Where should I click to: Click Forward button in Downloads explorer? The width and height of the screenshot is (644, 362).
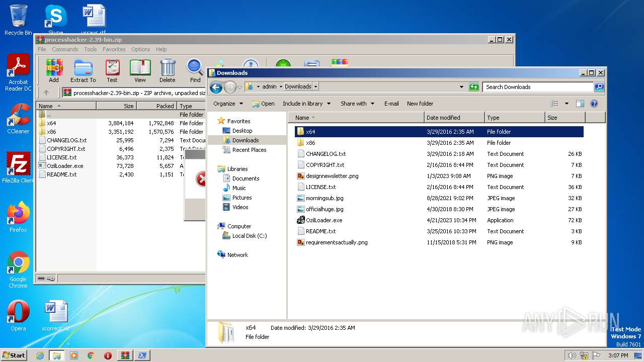(x=230, y=87)
